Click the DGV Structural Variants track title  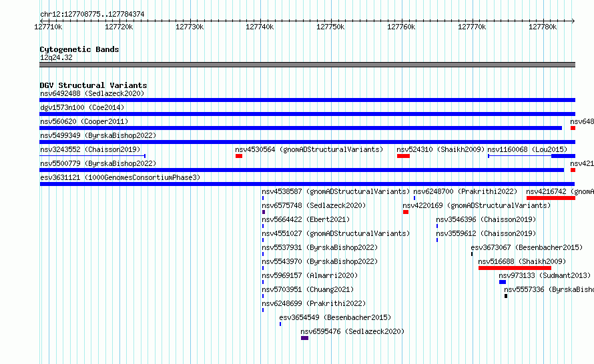tap(93, 85)
